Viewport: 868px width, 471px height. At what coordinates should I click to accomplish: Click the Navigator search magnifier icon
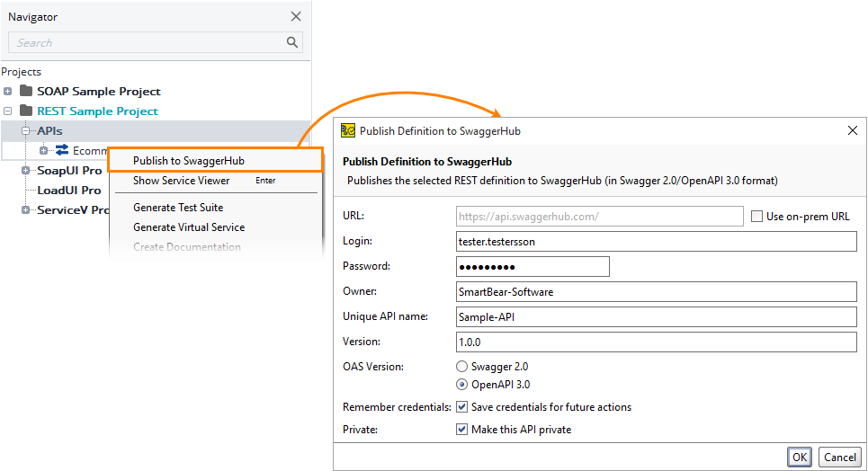coord(292,42)
